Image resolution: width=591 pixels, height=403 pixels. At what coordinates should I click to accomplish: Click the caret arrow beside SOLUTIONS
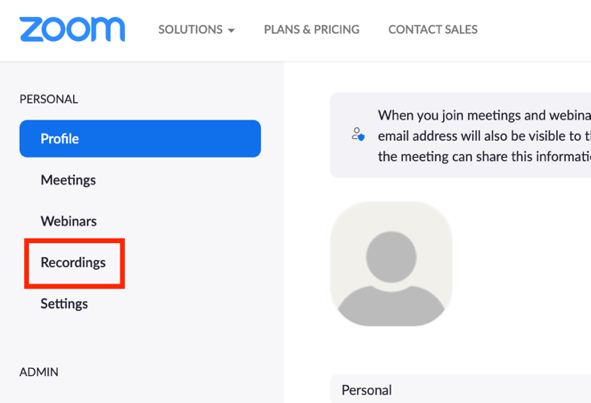231,30
